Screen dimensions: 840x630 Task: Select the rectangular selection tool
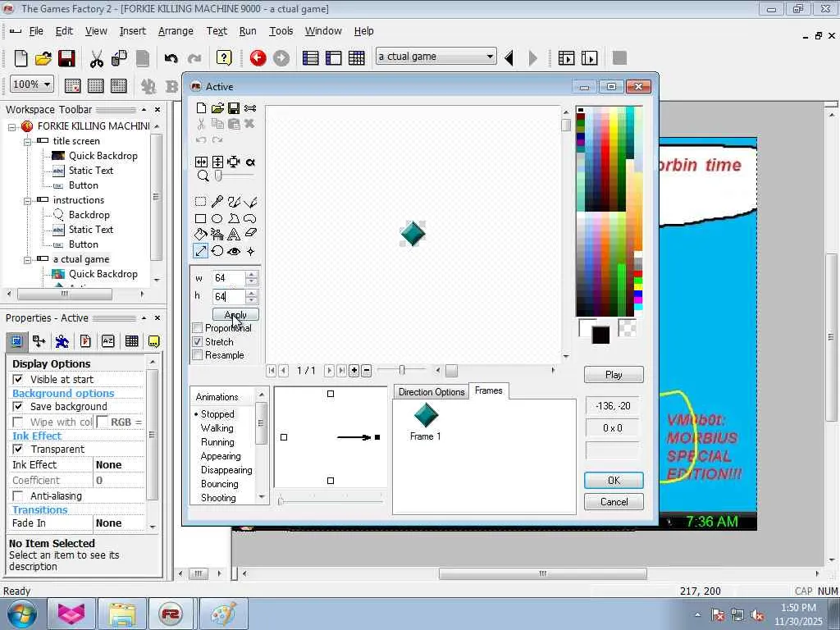(200, 202)
